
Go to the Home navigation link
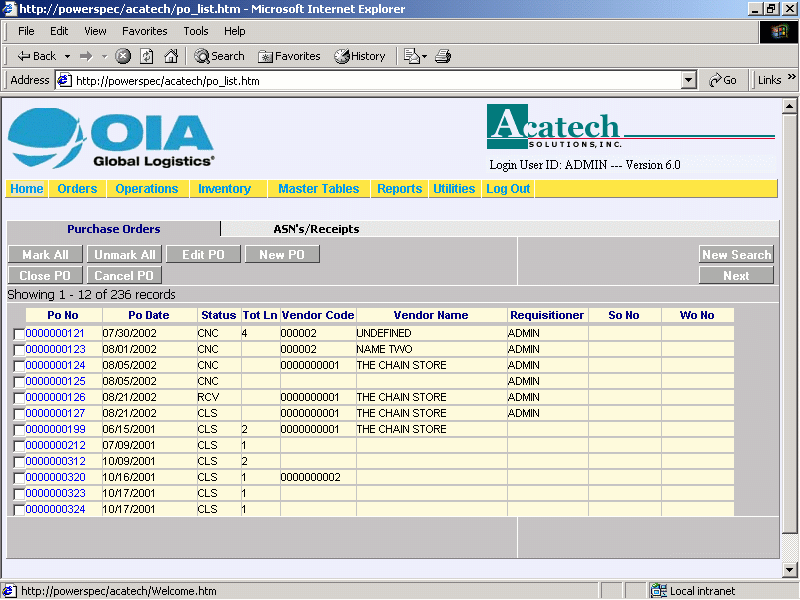click(27, 189)
